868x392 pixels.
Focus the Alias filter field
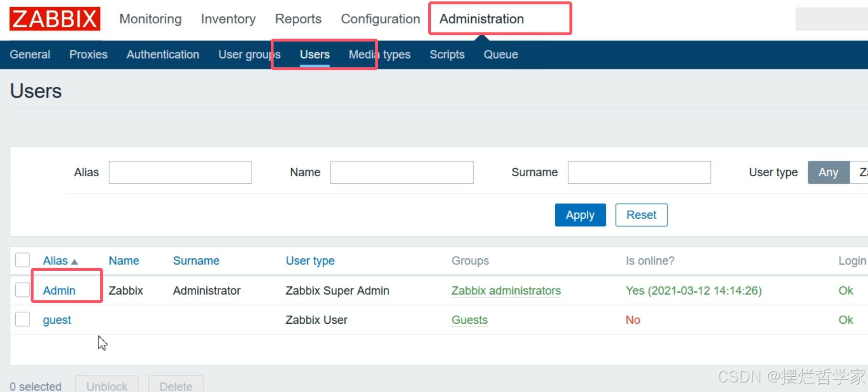(180, 172)
